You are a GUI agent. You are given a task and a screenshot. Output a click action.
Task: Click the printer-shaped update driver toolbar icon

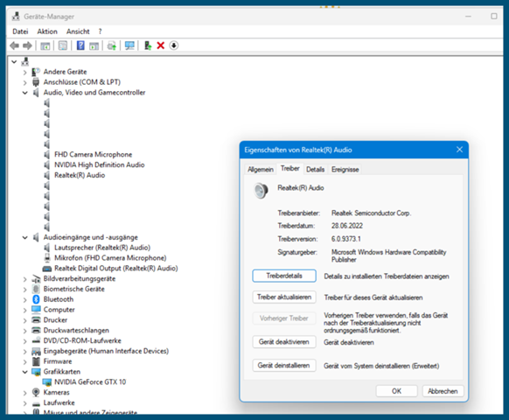tap(112, 45)
